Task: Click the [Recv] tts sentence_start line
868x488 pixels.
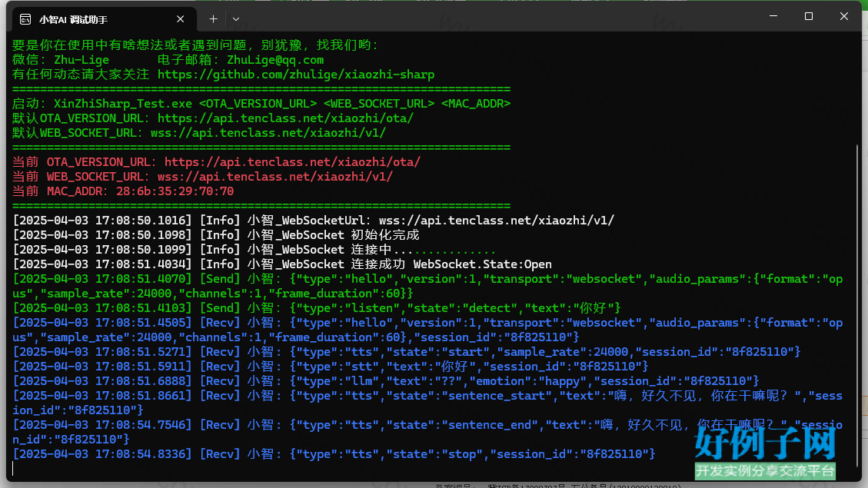Action: point(427,403)
